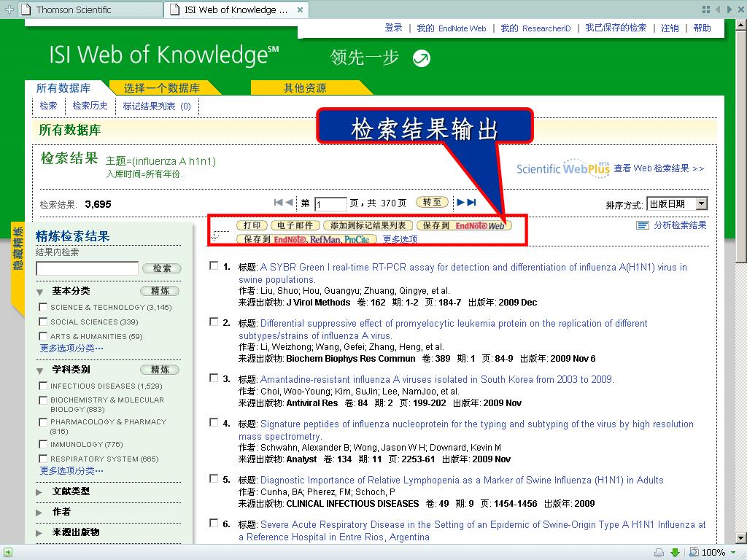Click 精炼 button beside 基本分类
Image resolution: width=747 pixels, height=560 pixels.
(160, 291)
